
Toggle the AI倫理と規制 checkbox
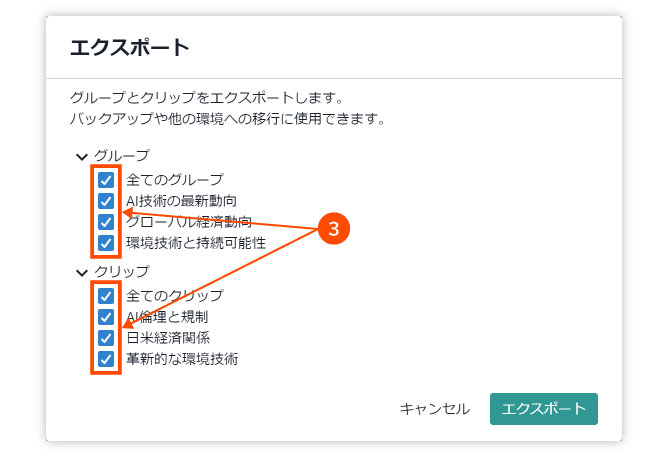106,317
